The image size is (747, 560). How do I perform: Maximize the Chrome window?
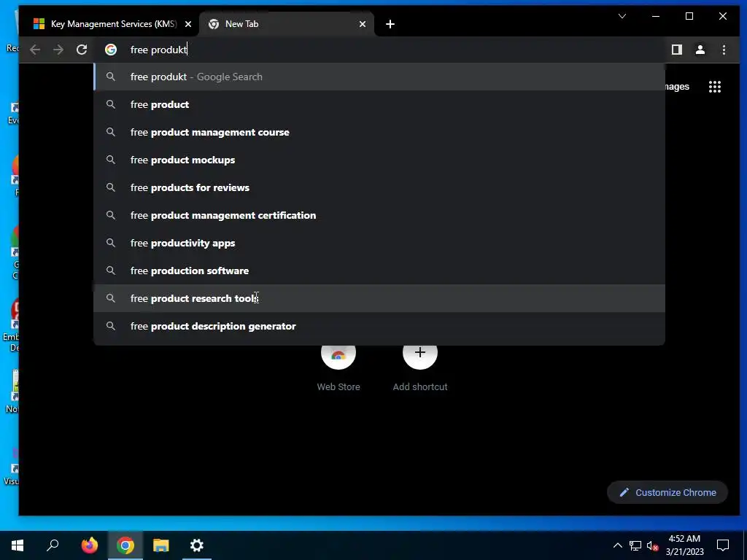(689, 16)
